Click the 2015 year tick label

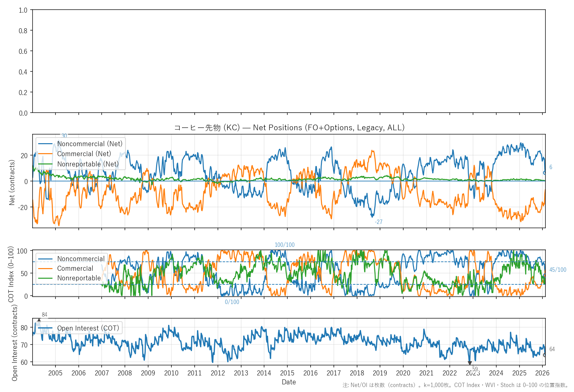tap(287, 373)
